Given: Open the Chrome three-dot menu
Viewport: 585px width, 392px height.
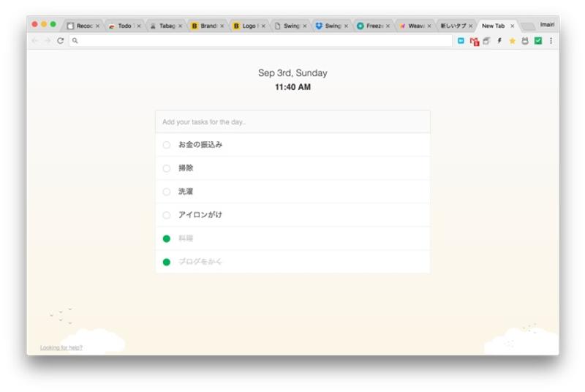Looking at the screenshot, I should [551, 41].
